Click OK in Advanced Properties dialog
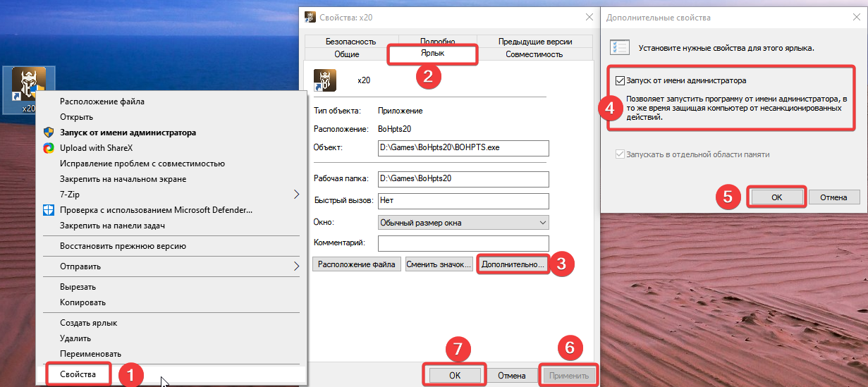This screenshot has width=868, height=387. pyautogui.click(x=776, y=197)
